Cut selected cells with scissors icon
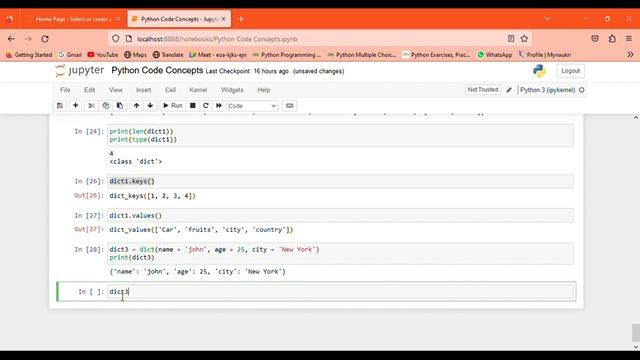This screenshot has height=360, width=640. (91, 106)
